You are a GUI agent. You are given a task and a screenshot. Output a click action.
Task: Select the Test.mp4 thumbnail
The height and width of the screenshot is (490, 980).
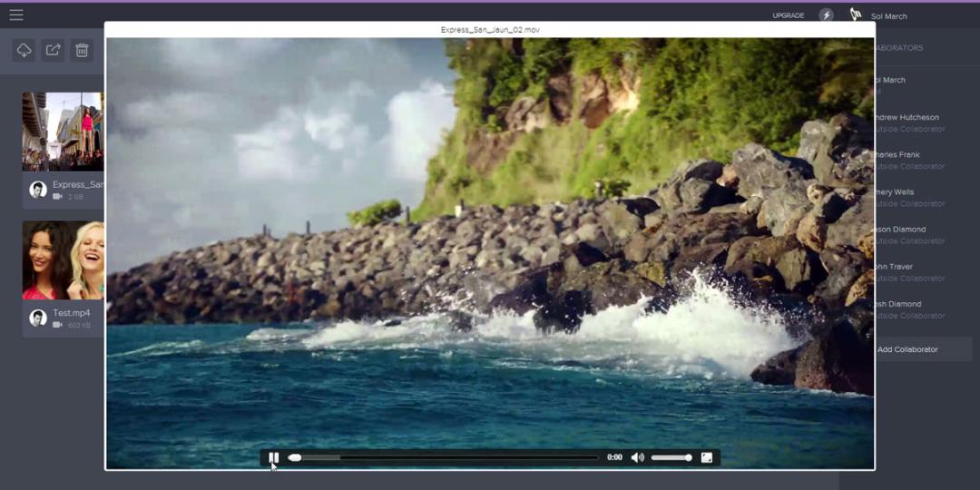coord(63,260)
